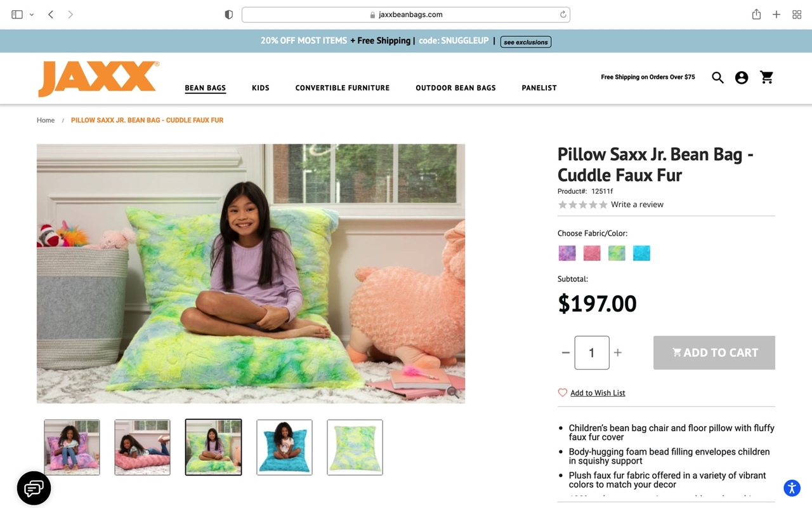
Task: Click the Add to Cart button
Action: coord(714,352)
